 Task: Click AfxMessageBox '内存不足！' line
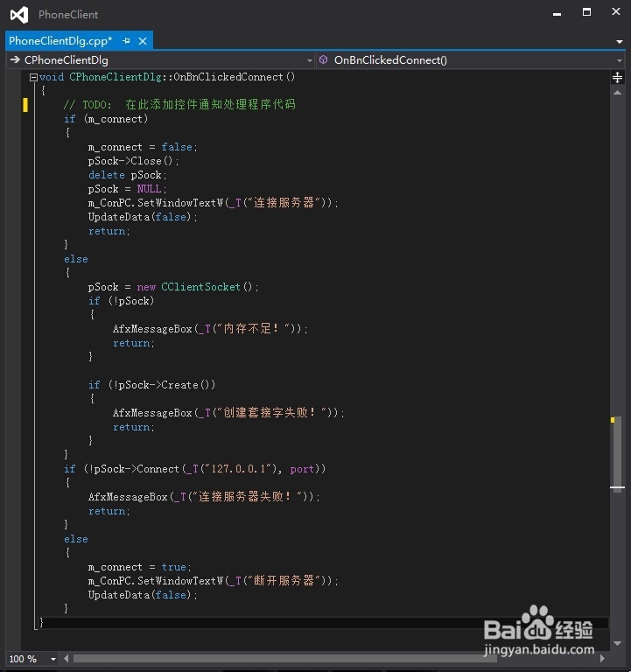[x=210, y=329]
